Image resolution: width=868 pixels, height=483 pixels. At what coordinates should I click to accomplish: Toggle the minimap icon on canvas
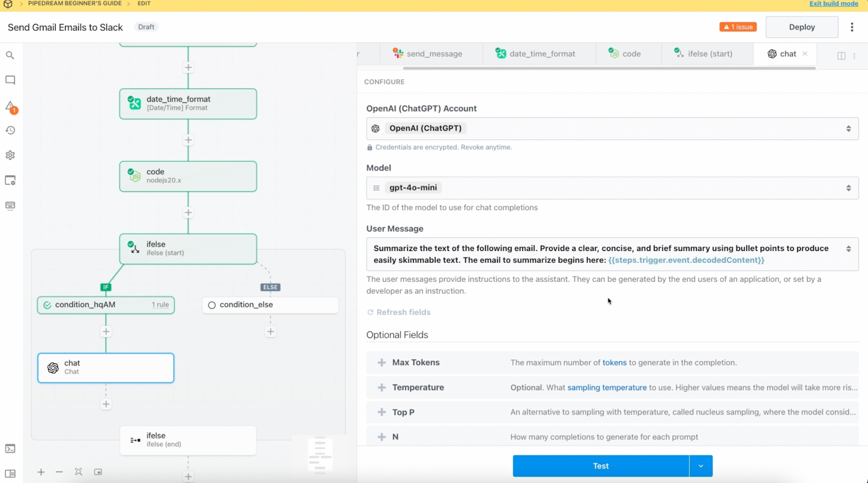pyautogui.click(x=98, y=472)
